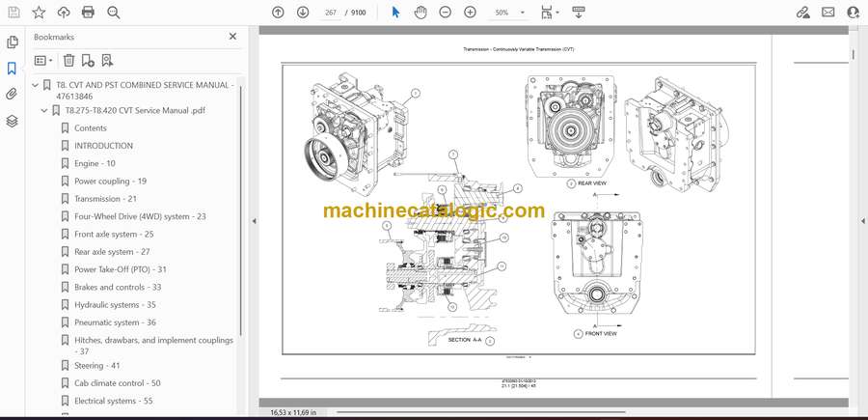Click the FRONT VIEW label in diagram
868x420 pixels.
pos(601,334)
